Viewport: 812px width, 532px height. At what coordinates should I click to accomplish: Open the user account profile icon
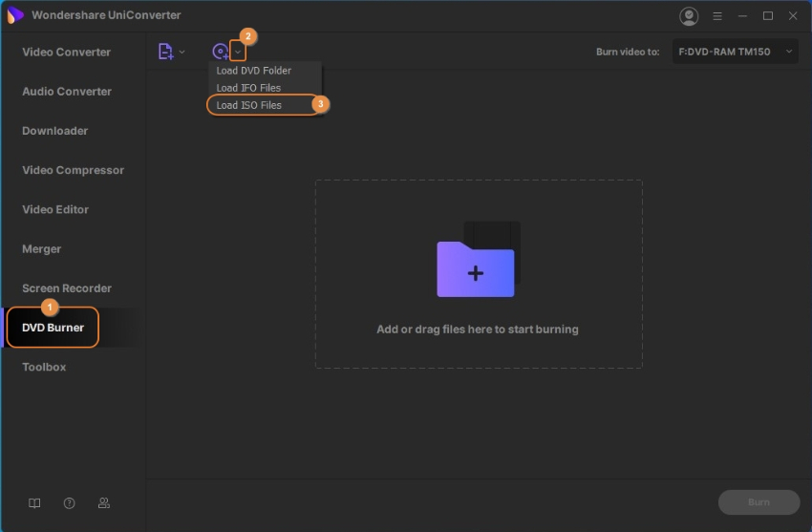tap(688, 16)
